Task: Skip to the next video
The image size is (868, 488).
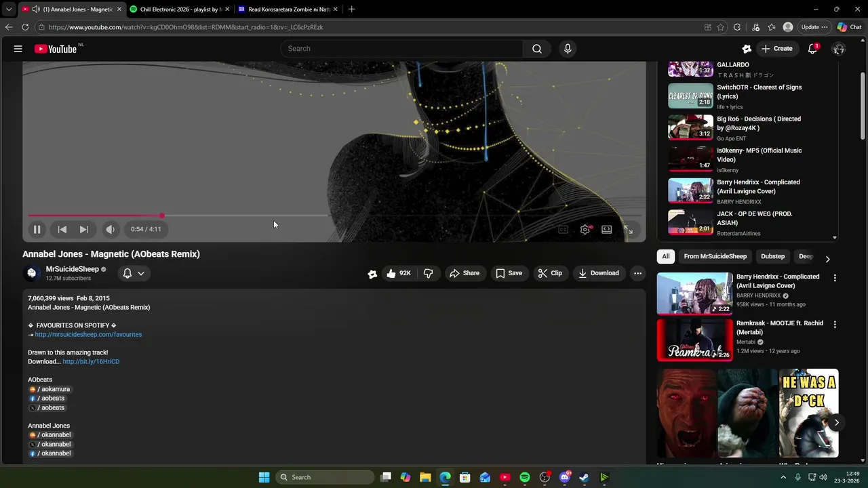Action: [x=83, y=229]
